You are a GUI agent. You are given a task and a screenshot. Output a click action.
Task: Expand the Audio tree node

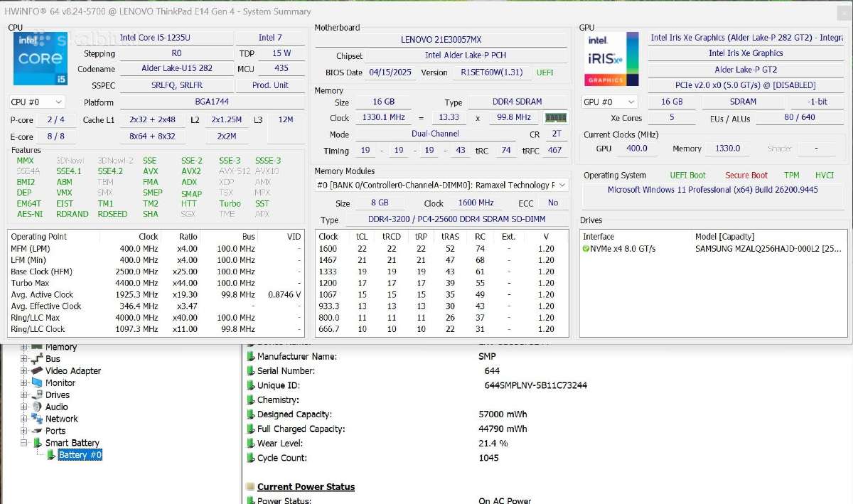[x=23, y=407]
